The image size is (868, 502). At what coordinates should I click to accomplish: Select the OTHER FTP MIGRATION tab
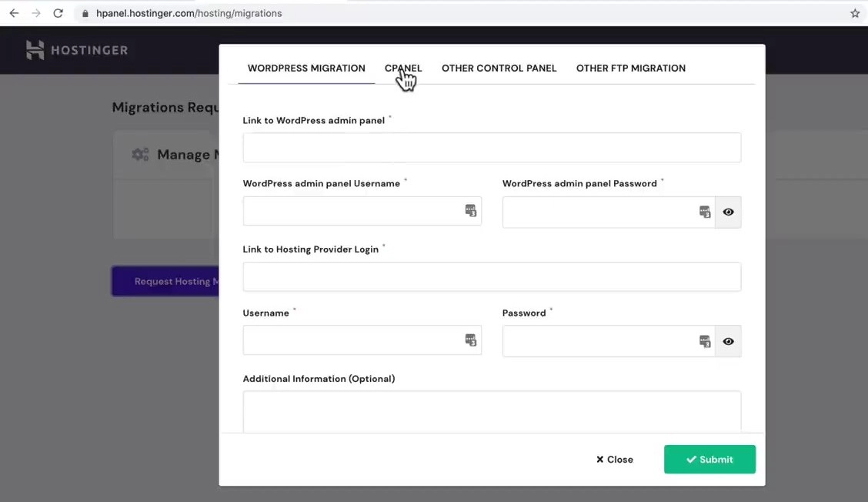click(630, 68)
